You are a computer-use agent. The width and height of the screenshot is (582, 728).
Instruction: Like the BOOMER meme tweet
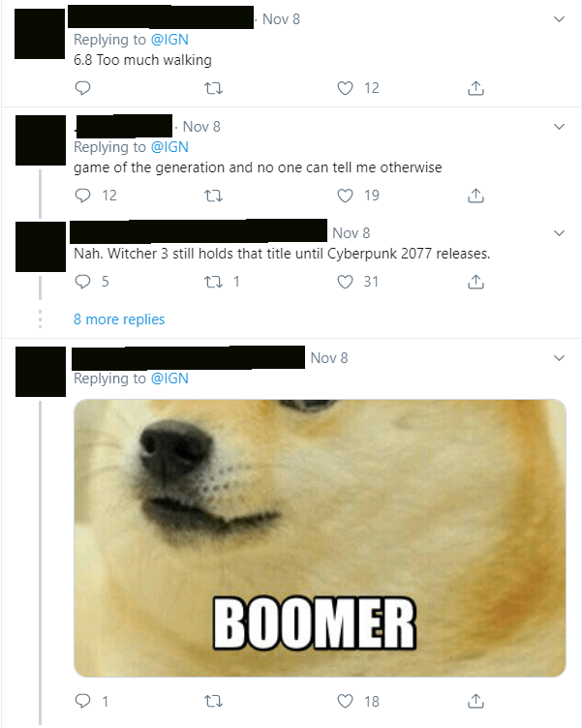pyautogui.click(x=345, y=701)
